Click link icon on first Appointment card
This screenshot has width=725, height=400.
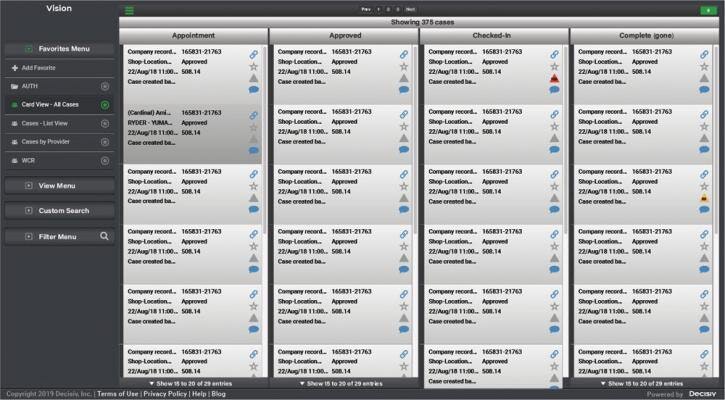tap(254, 54)
